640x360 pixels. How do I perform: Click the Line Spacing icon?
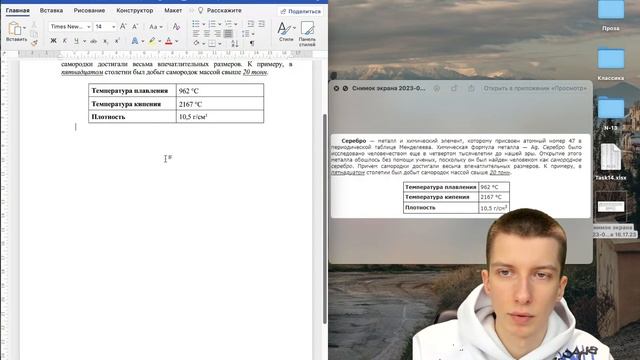[246, 33]
